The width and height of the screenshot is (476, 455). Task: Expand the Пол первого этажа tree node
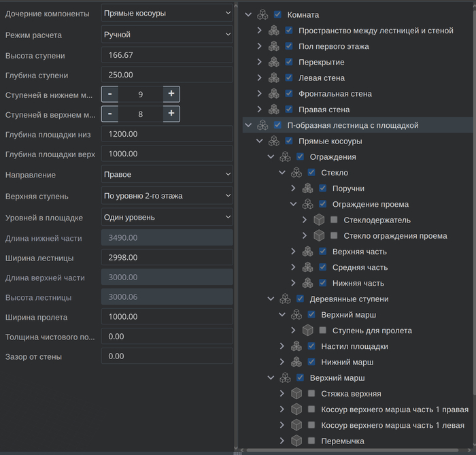point(259,46)
